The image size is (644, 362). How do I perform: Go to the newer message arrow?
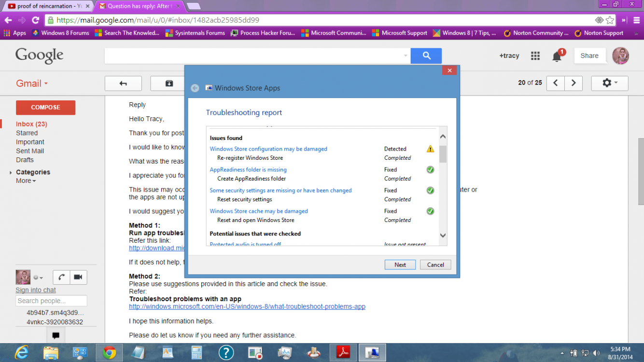556,83
